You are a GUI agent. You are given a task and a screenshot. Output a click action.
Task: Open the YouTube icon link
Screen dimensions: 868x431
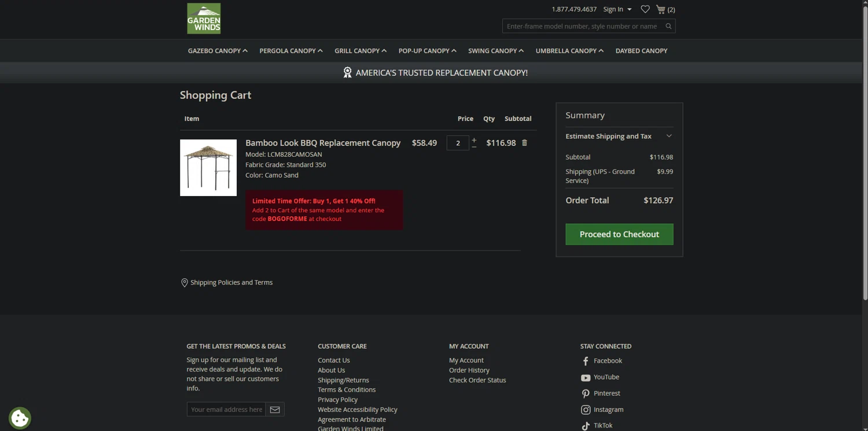coord(586,377)
